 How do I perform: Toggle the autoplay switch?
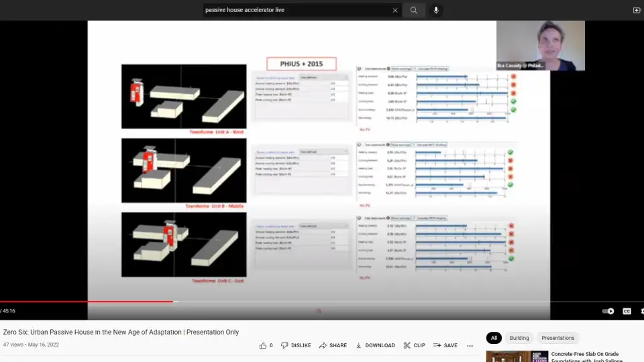pos(608,311)
